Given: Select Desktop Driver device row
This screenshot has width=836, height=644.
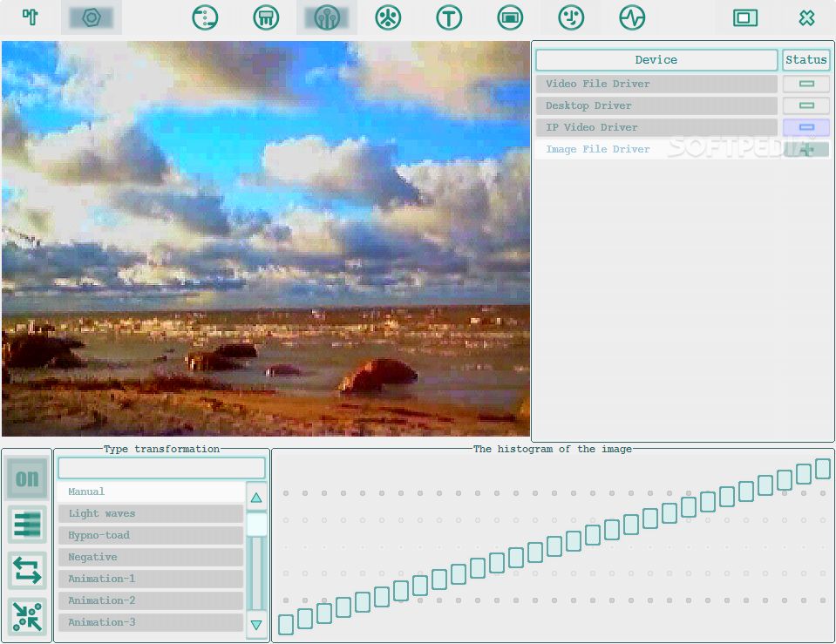Looking at the screenshot, I should click(x=656, y=105).
